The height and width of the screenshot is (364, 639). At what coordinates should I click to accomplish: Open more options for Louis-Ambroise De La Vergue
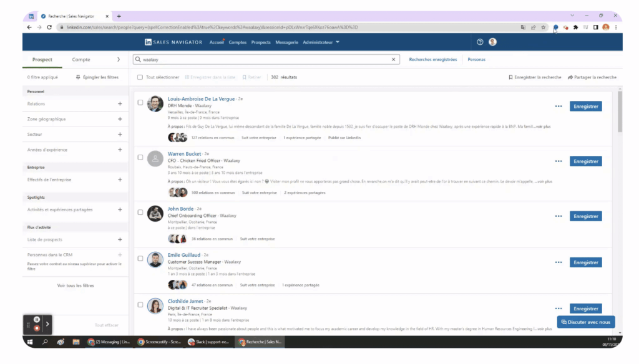559,107
